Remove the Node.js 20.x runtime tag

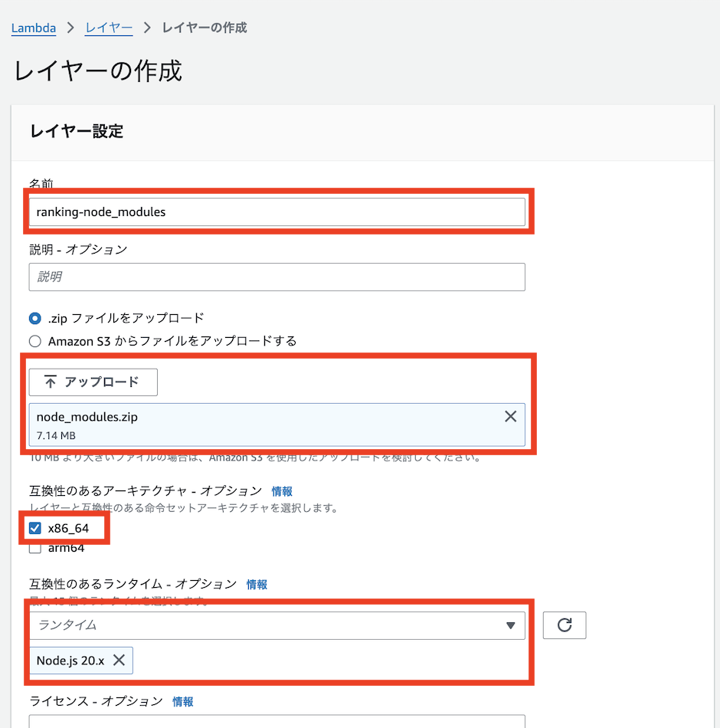pyautogui.click(x=119, y=660)
